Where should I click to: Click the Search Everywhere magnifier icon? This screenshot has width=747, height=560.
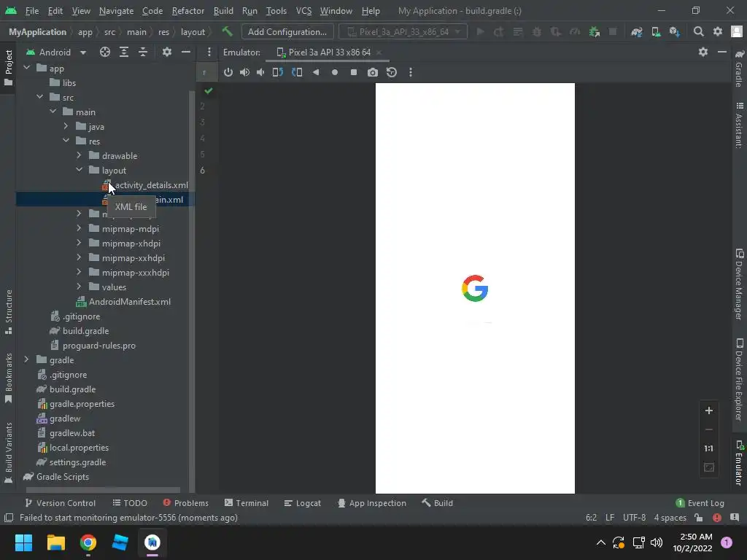(x=698, y=32)
